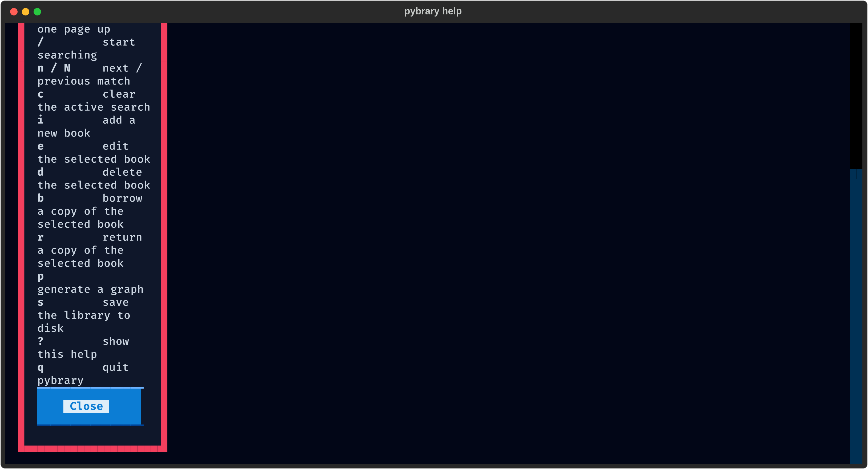Click the 'i' add key label
868x469 pixels.
[x=40, y=120]
